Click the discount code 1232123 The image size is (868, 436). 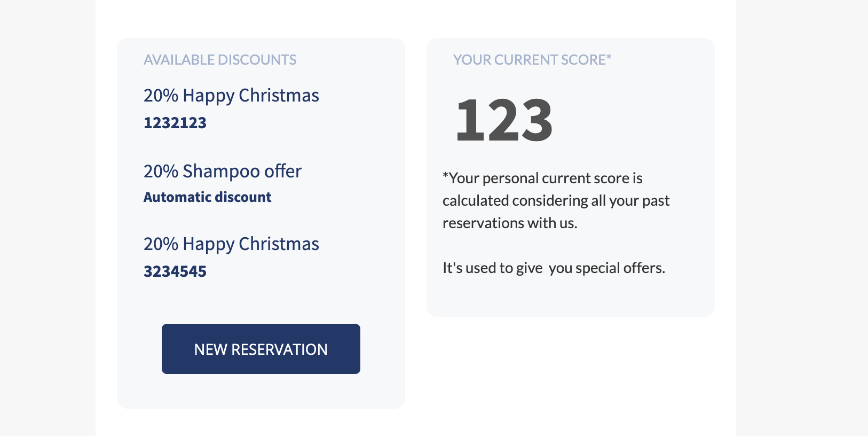tap(175, 123)
